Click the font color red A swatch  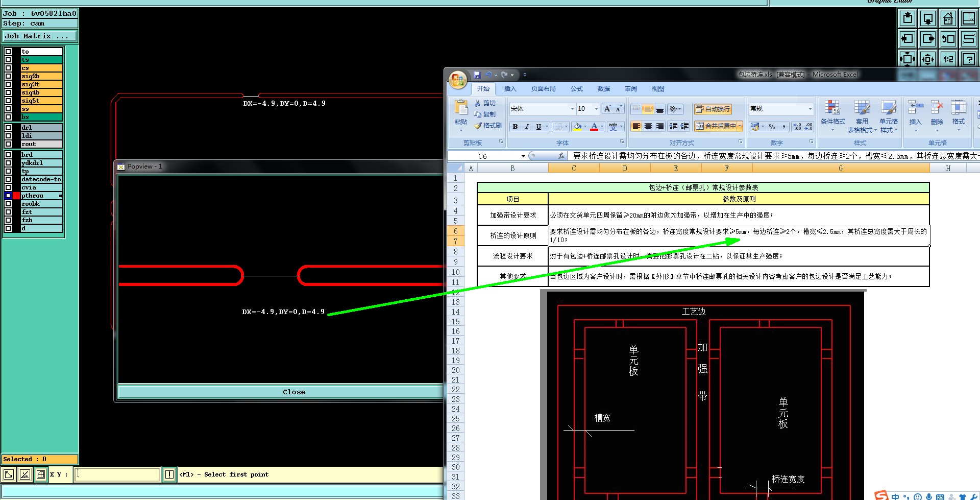(x=594, y=127)
